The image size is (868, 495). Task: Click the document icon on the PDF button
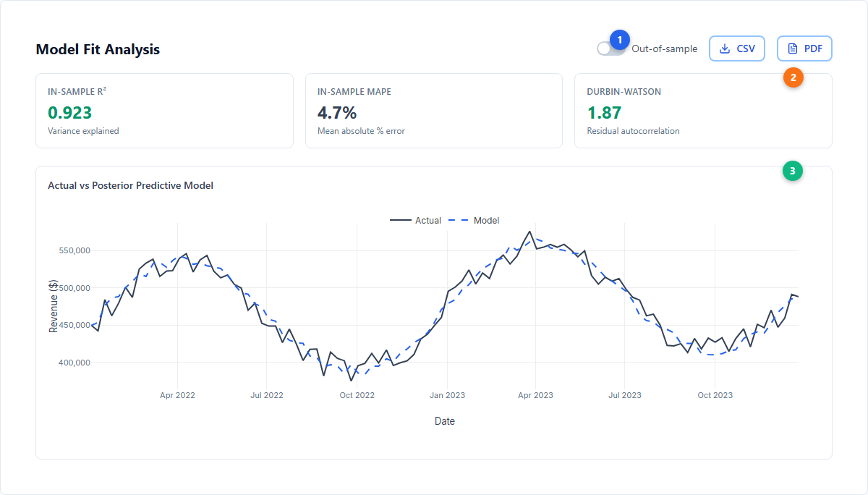793,48
